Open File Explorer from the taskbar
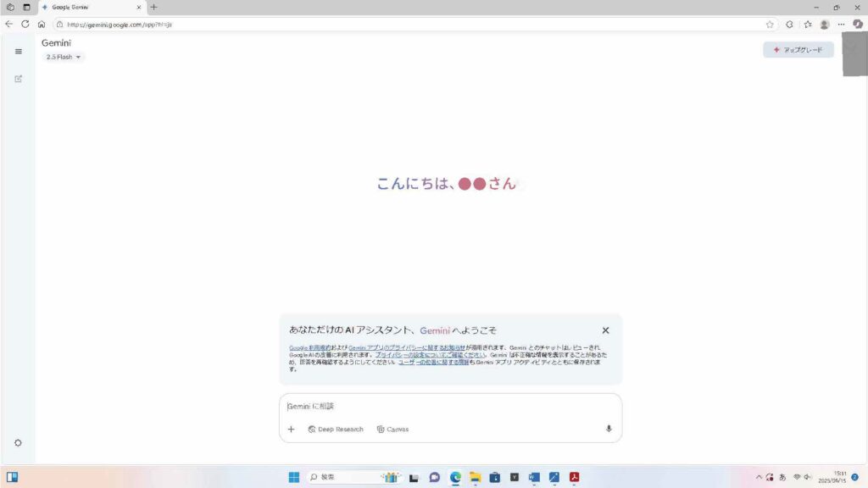 (x=475, y=477)
